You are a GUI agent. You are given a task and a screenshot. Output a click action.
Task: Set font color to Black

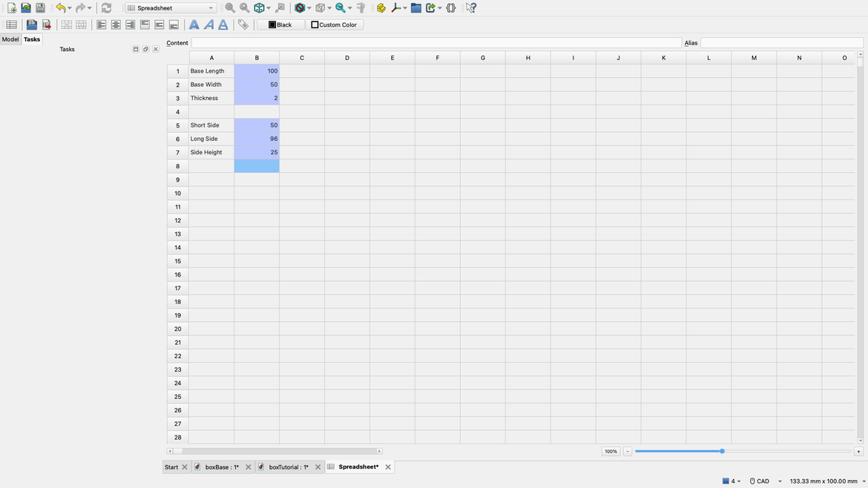point(280,24)
